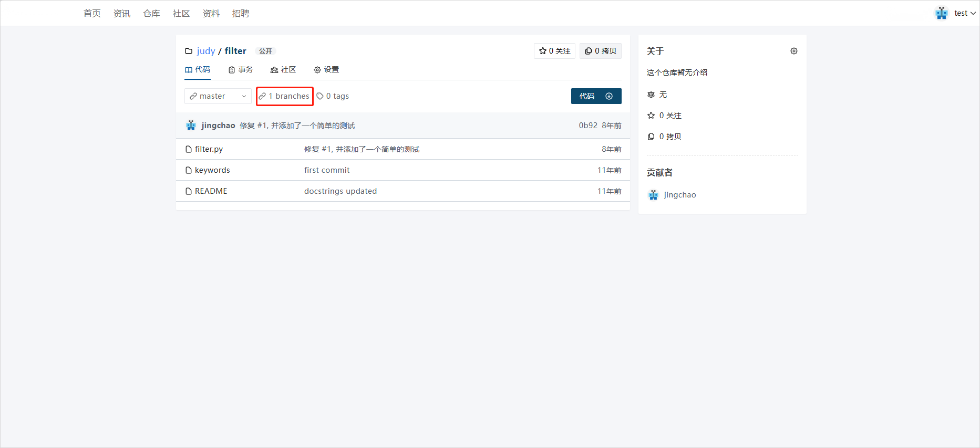Open commit hash 0b92
This screenshot has height=448, width=980.
587,126
